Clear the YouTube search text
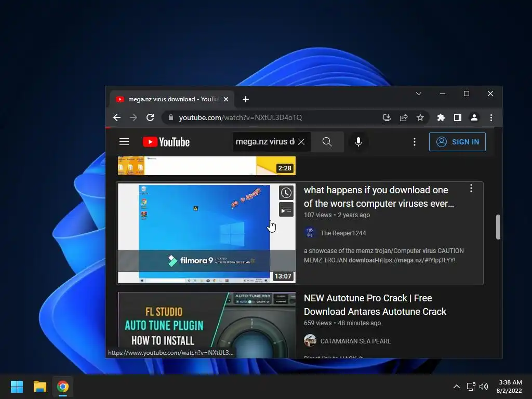 click(301, 142)
